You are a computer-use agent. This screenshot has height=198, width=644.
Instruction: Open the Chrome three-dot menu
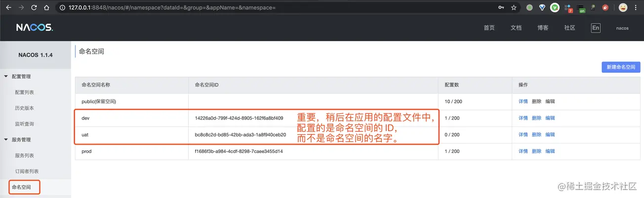(x=636, y=8)
